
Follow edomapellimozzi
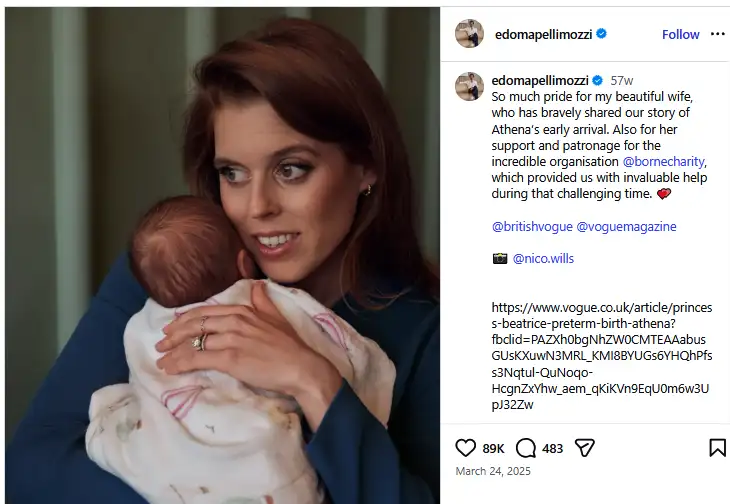pos(681,34)
